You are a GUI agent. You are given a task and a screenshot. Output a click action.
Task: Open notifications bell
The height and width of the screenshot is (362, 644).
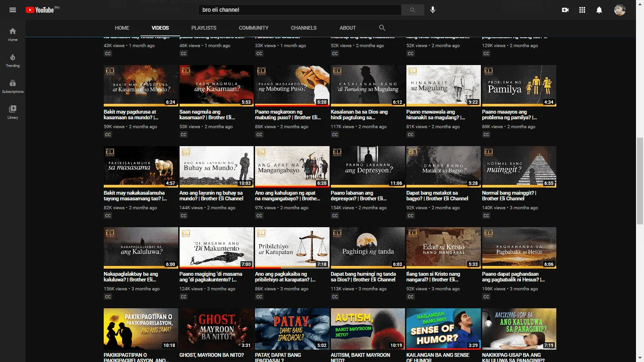click(599, 10)
